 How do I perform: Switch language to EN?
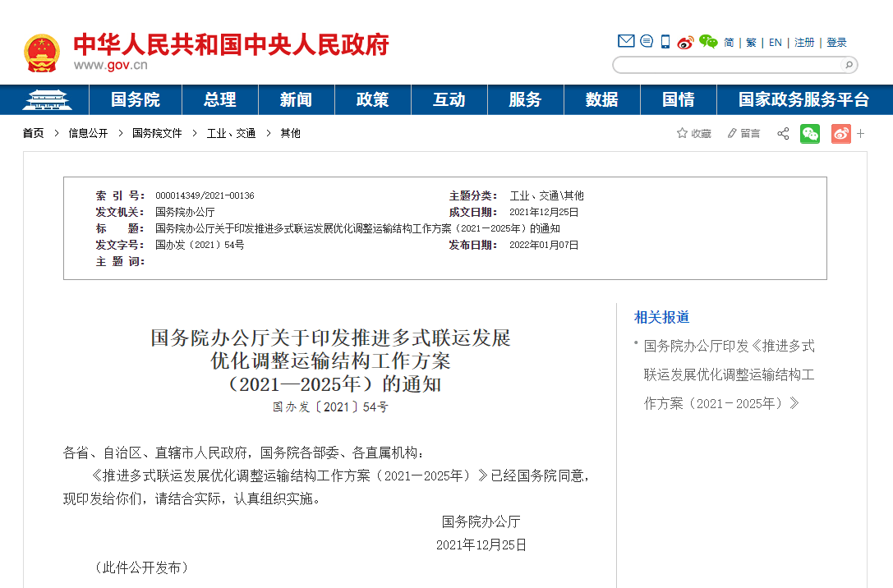(x=775, y=43)
